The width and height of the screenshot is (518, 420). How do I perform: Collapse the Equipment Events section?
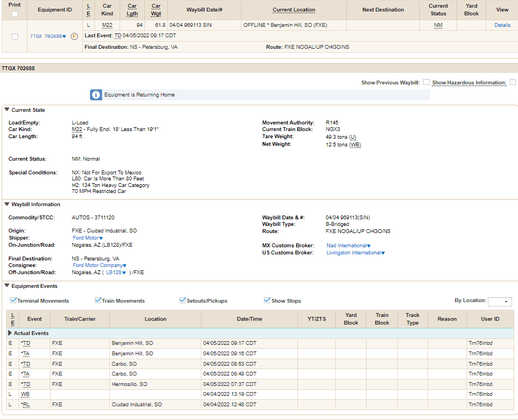(x=7, y=286)
